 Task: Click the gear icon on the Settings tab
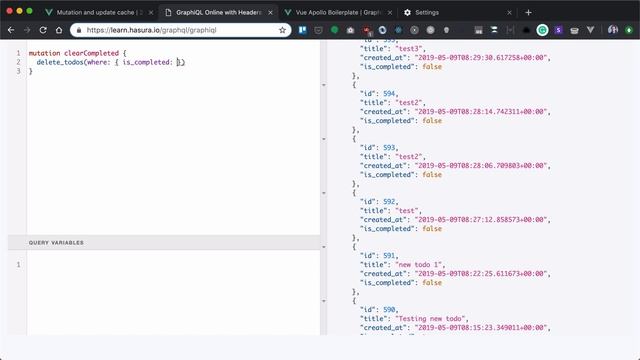407,13
